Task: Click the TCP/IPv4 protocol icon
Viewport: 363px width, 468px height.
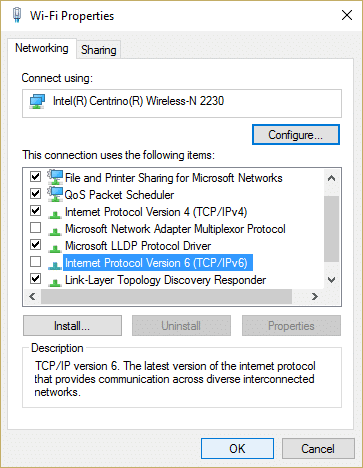Action: click(54, 214)
